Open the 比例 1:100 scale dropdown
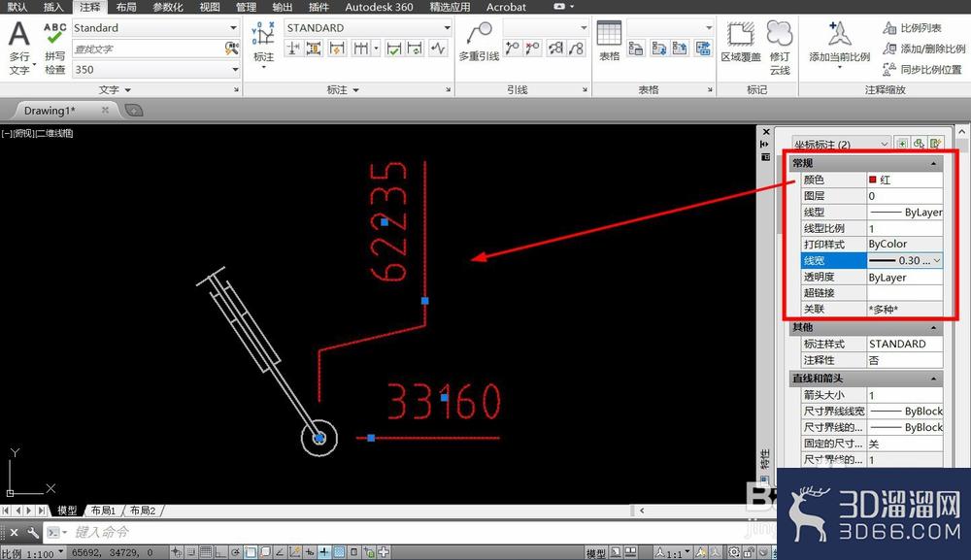This screenshot has width=971, height=560. [32, 554]
